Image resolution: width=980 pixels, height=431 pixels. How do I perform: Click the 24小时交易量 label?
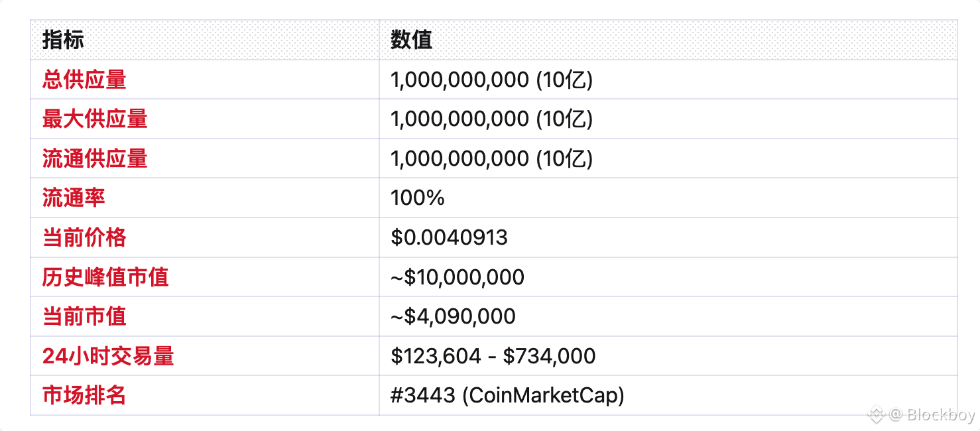pyautogui.click(x=108, y=356)
